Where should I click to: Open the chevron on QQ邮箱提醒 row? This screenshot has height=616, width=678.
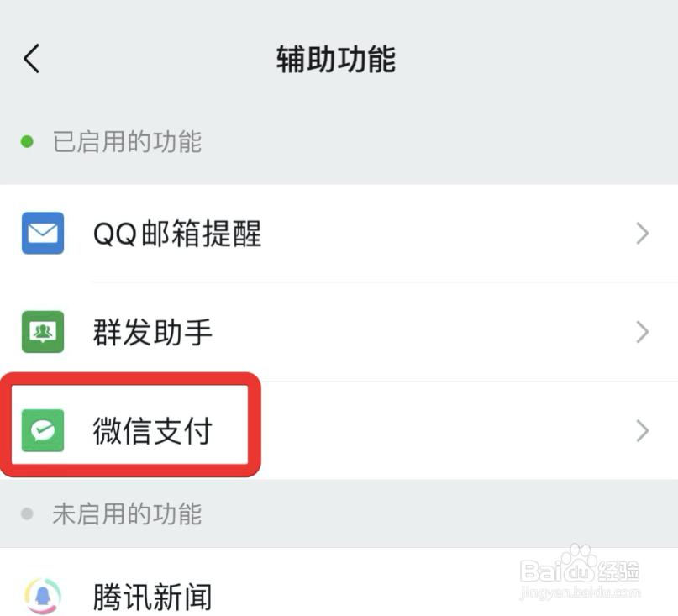[643, 234]
